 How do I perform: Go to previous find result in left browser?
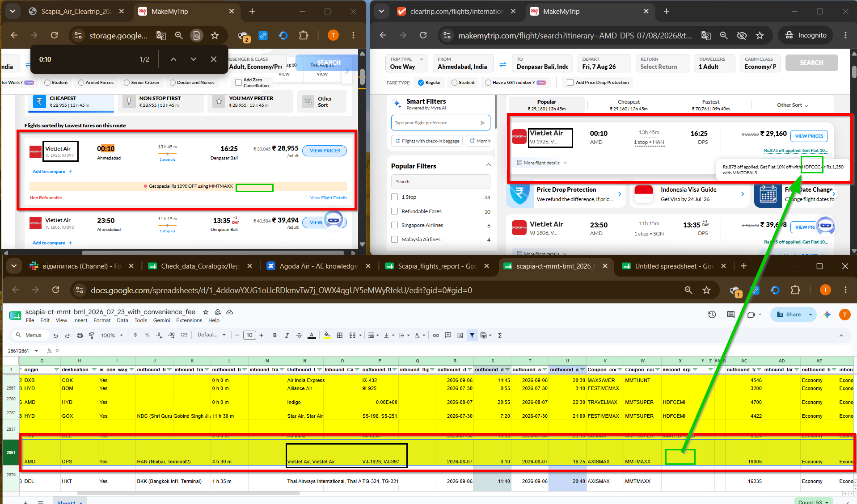click(x=173, y=59)
